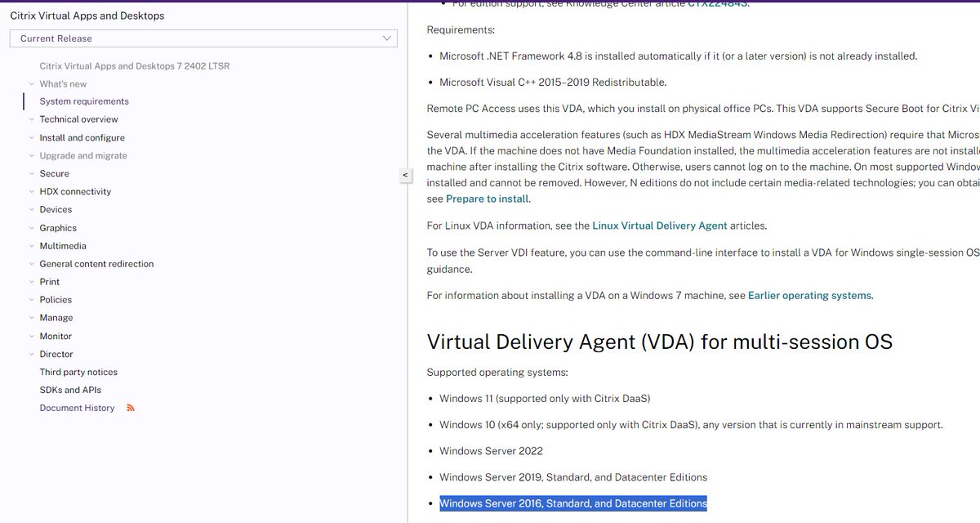Expand the Graphics section chevron
The image size is (980, 523).
coord(31,228)
